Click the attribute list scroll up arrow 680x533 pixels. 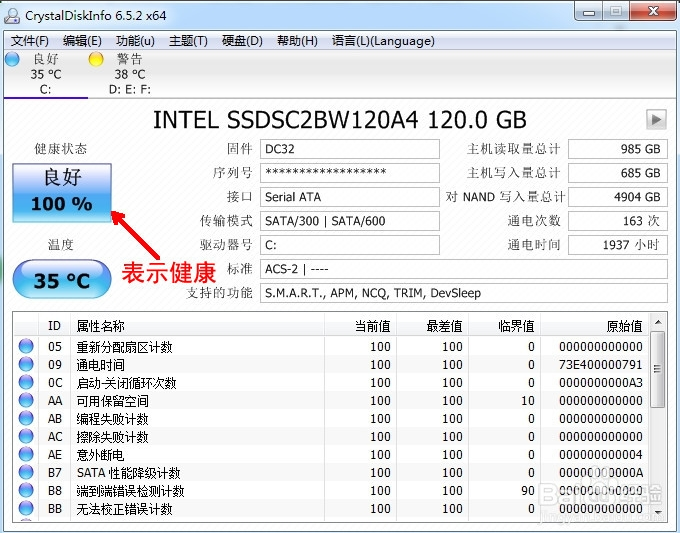658,322
